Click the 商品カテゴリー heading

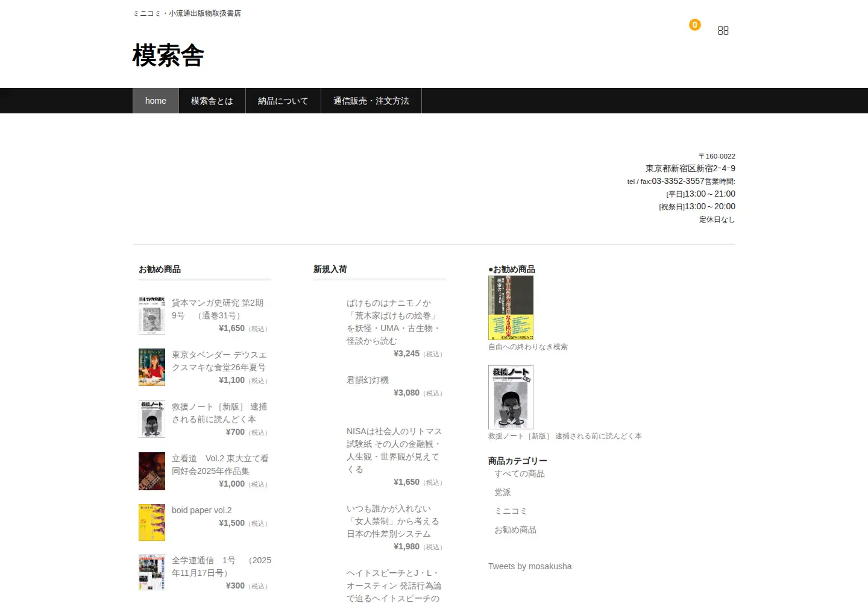tap(518, 461)
